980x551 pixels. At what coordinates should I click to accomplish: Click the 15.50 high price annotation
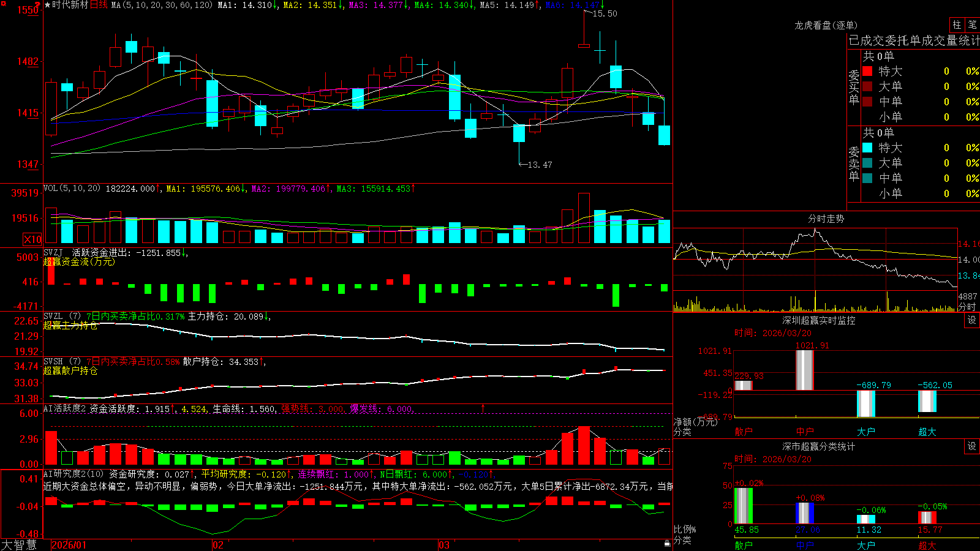point(605,13)
